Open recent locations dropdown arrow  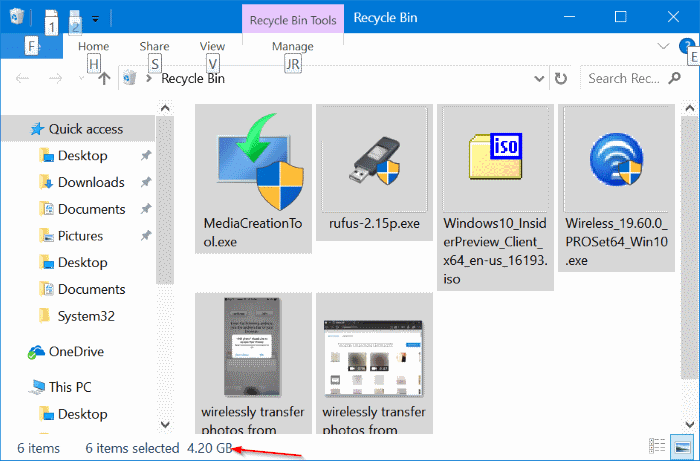click(x=81, y=79)
